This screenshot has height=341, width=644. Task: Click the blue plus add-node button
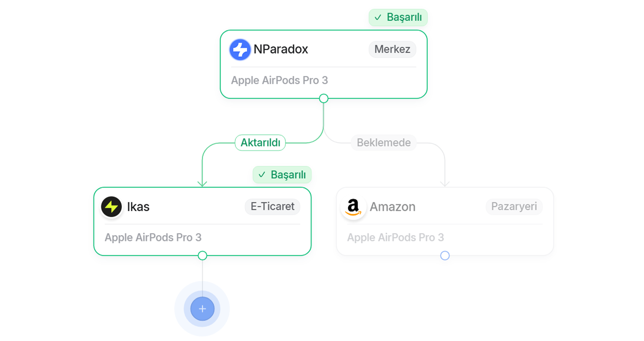pyautogui.click(x=202, y=309)
